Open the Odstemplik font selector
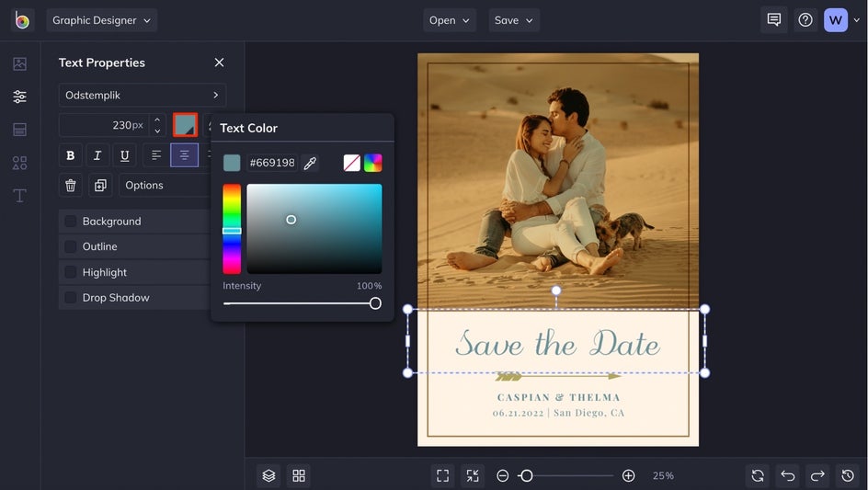This screenshot has height=490, width=868. pyautogui.click(x=143, y=96)
